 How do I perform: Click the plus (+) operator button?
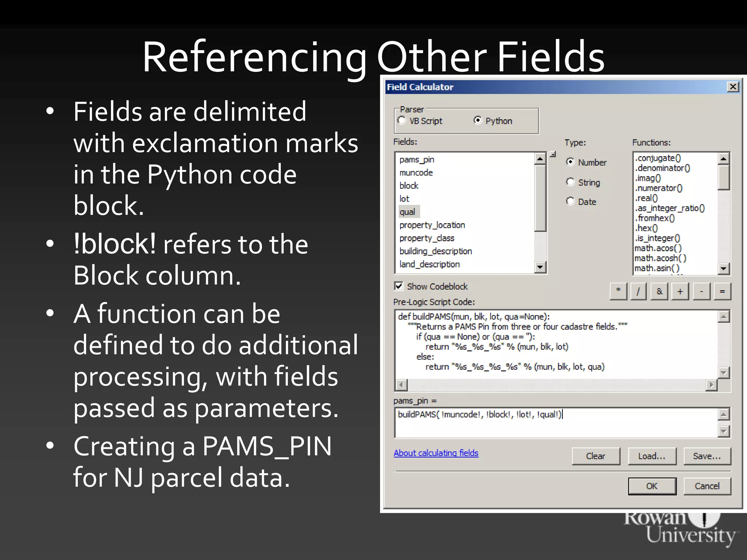[680, 291]
